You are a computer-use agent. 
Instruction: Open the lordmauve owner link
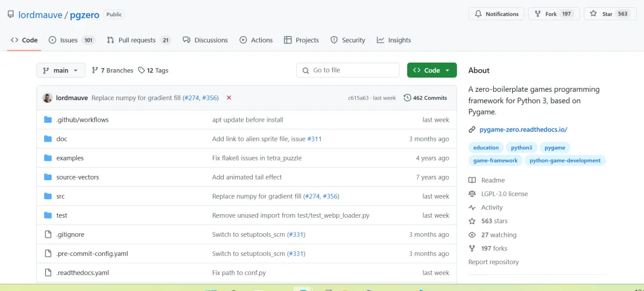(41, 15)
